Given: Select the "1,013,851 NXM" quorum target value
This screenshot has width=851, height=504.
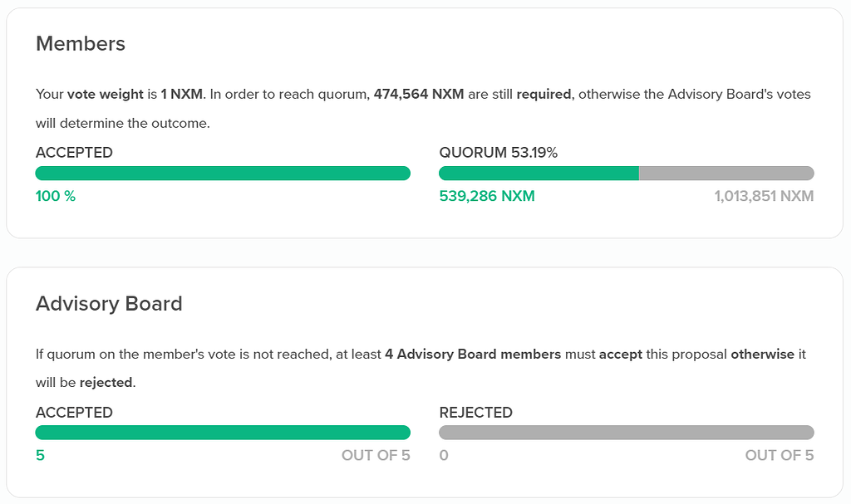Looking at the screenshot, I should tap(764, 197).
